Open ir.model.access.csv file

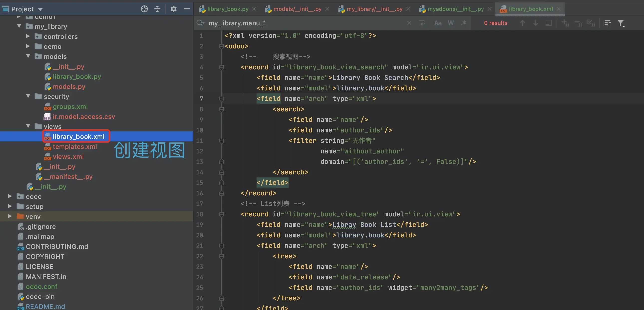(x=84, y=117)
